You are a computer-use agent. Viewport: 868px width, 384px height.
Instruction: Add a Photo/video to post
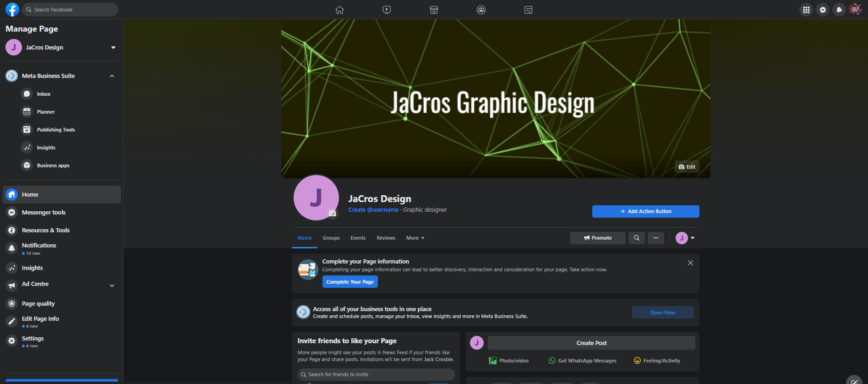tap(508, 361)
